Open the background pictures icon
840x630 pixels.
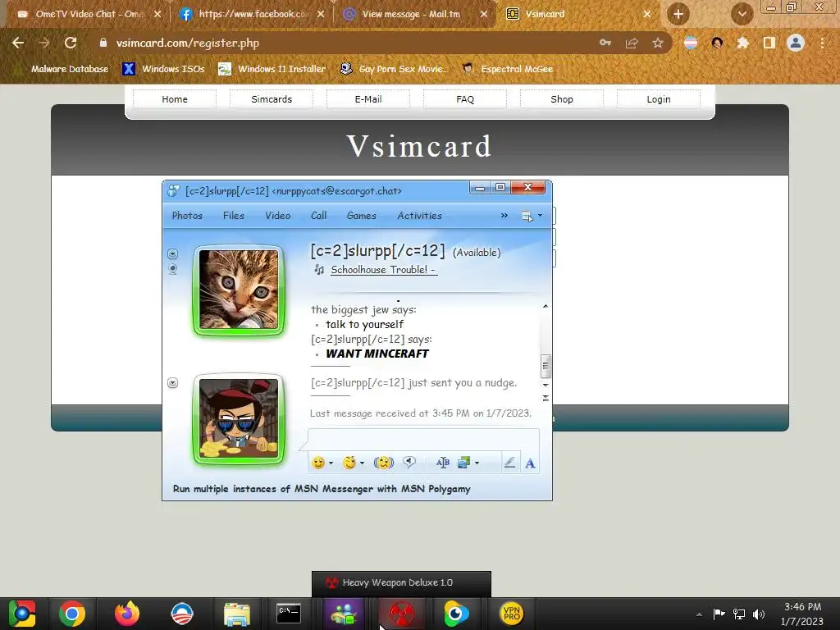(464, 463)
